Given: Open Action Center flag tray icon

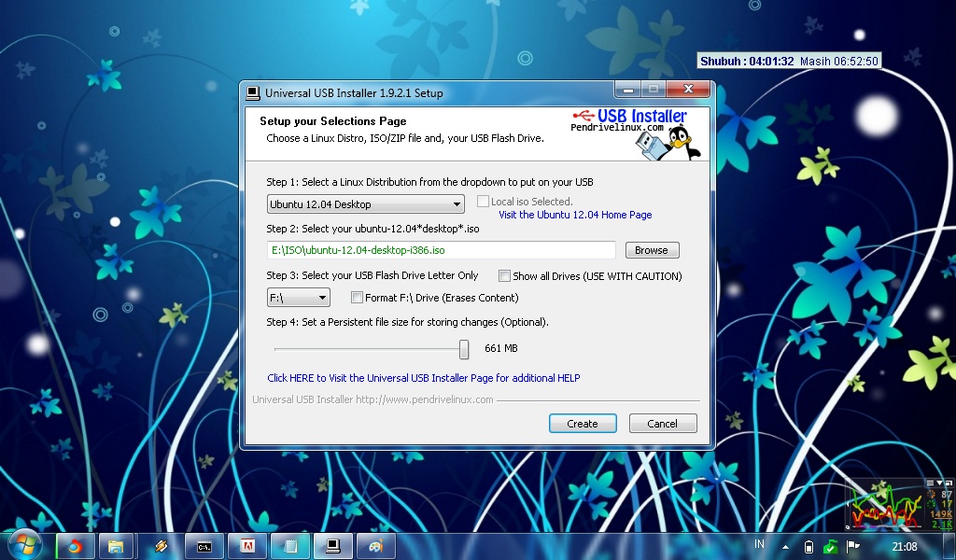Looking at the screenshot, I should tap(853, 546).
